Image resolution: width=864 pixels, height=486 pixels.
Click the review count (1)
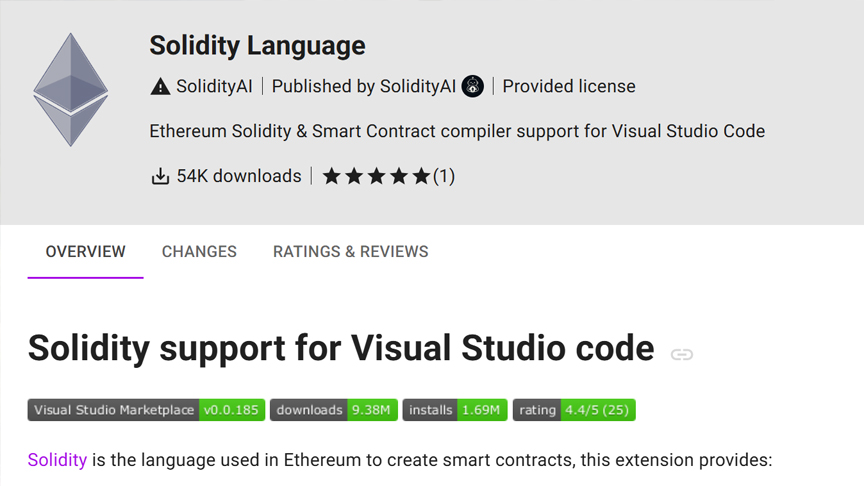click(444, 176)
